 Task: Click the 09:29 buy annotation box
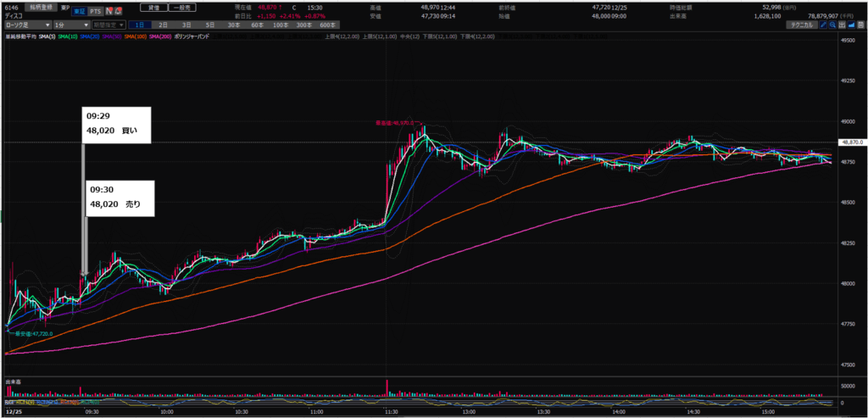[x=117, y=123]
